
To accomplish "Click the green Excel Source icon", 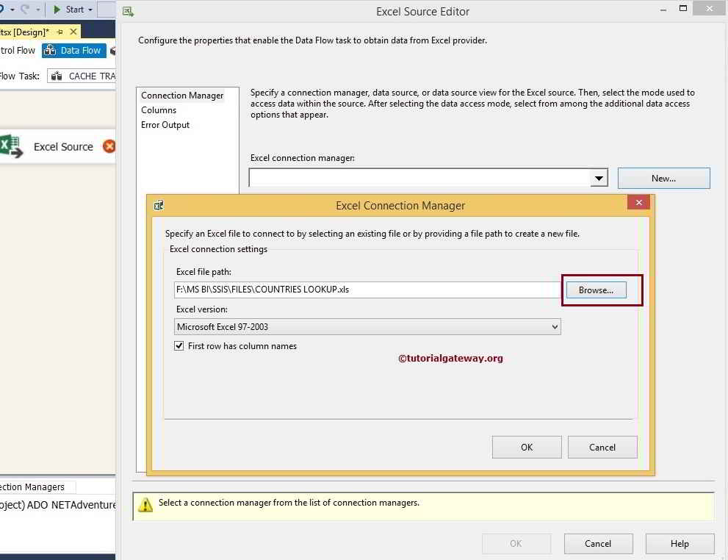I will pyautogui.click(x=10, y=146).
